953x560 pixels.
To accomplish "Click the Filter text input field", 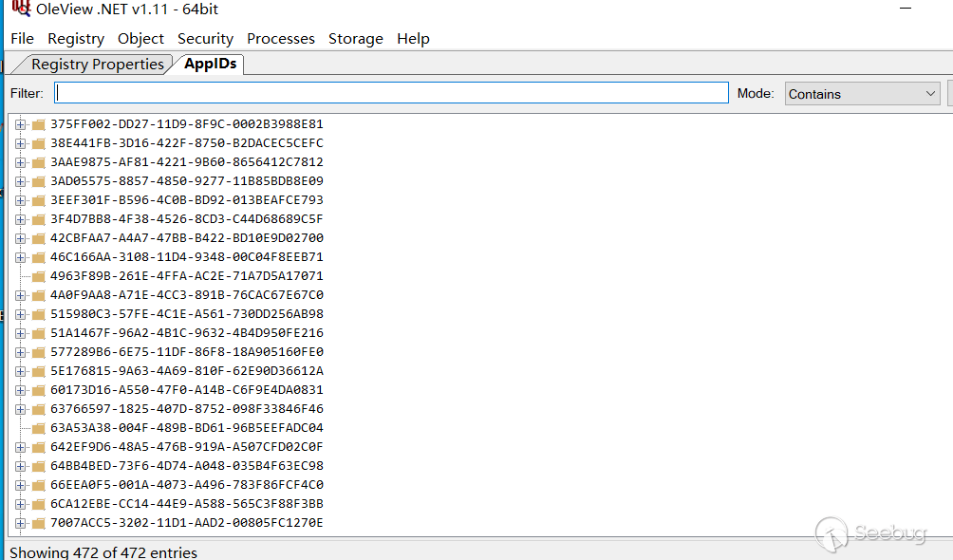I will tap(391, 93).
